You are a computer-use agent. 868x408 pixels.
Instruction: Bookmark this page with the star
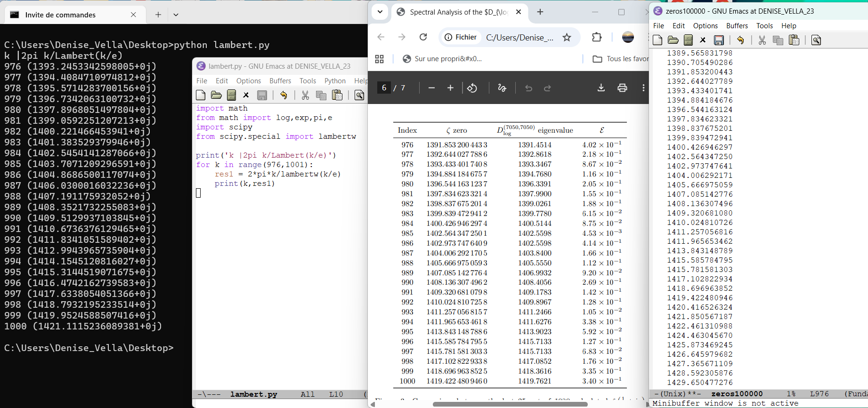pos(567,38)
